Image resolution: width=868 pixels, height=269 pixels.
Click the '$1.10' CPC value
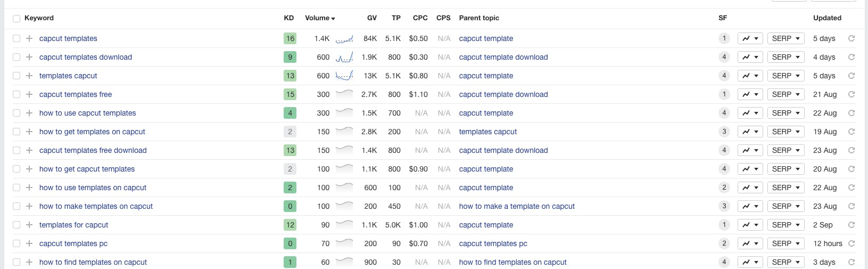(x=418, y=94)
